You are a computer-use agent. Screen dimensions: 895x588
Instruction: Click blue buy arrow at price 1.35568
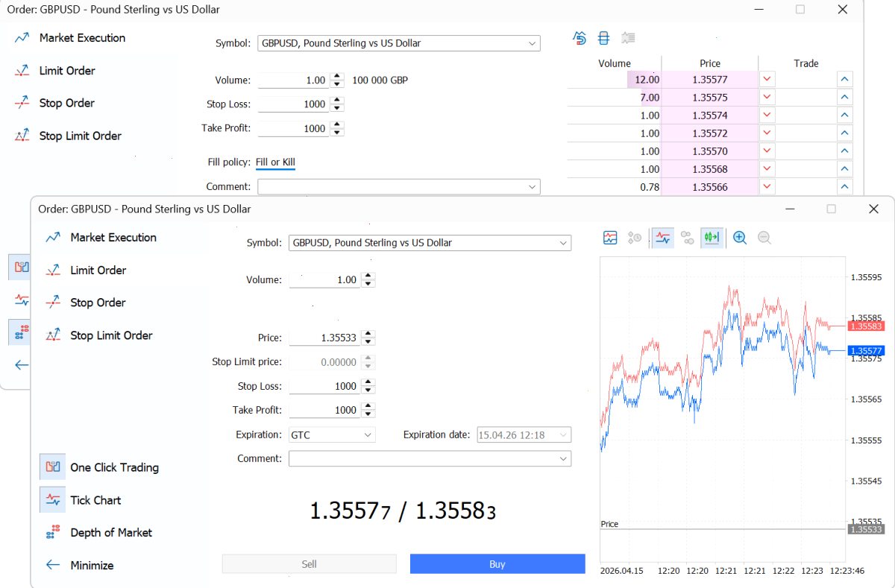[845, 169]
